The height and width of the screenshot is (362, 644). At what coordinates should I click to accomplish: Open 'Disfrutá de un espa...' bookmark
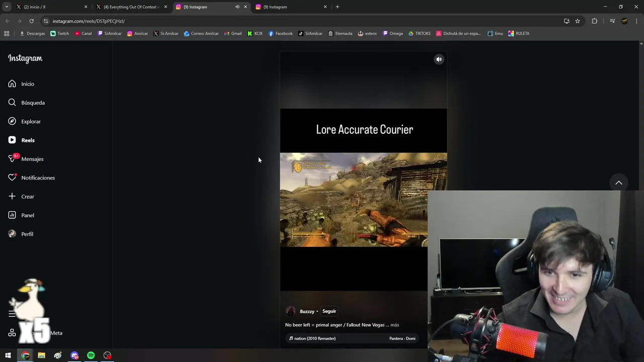tap(458, 34)
